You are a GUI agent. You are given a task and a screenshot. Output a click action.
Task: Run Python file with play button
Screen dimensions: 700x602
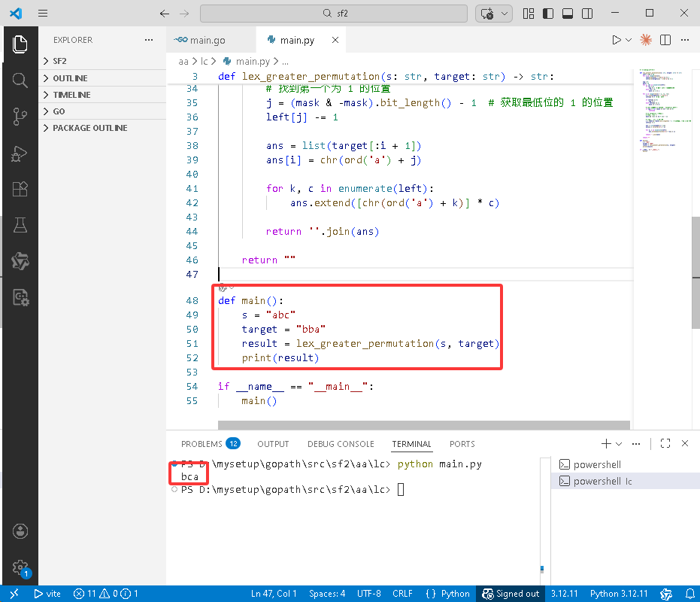pyautogui.click(x=616, y=40)
